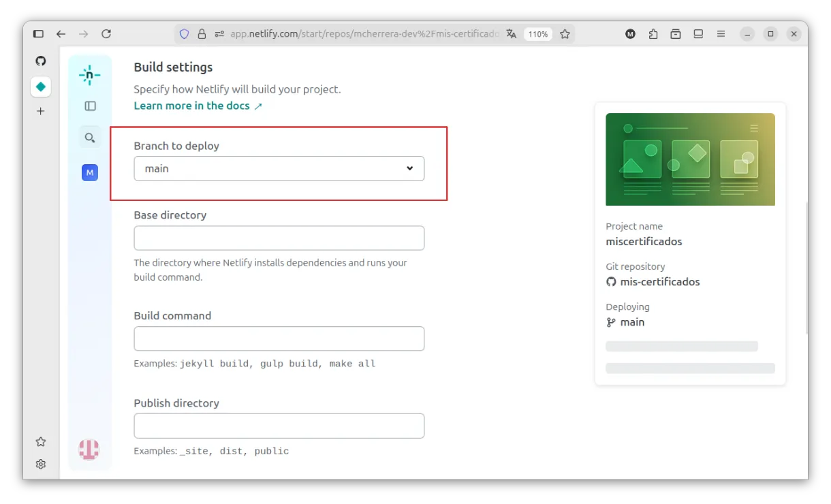Switch to the Netlify tab in the browser sidebar
Screen dimensions: 831x504
[x=41, y=86]
